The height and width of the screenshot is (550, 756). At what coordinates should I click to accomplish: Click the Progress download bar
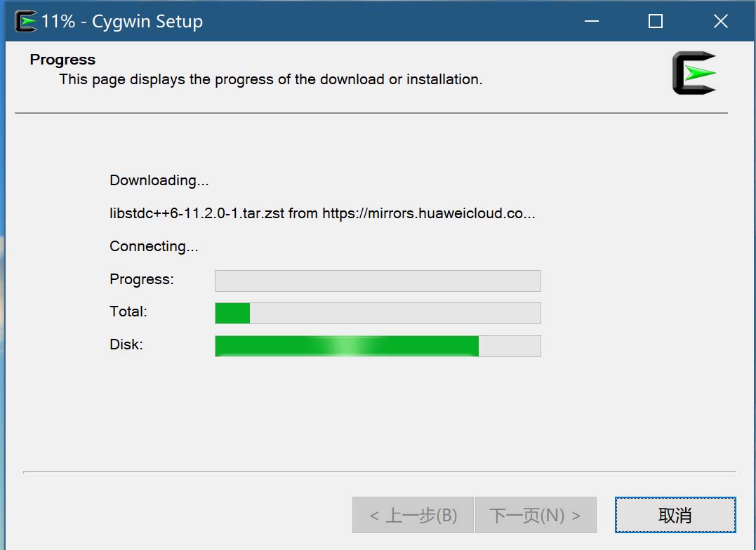pos(378,281)
